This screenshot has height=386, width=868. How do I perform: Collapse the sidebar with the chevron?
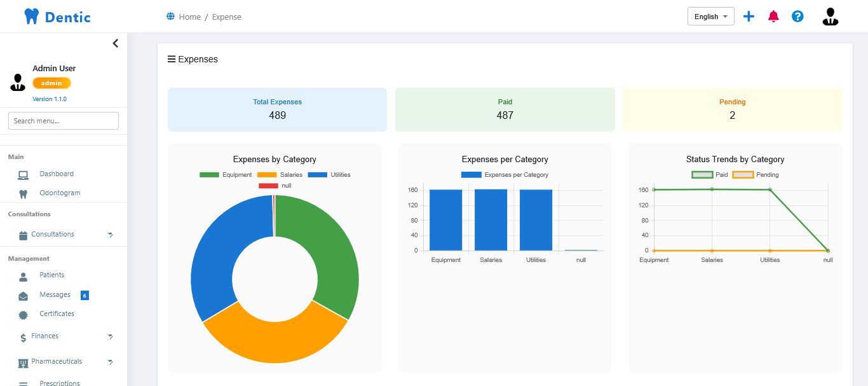(x=115, y=43)
